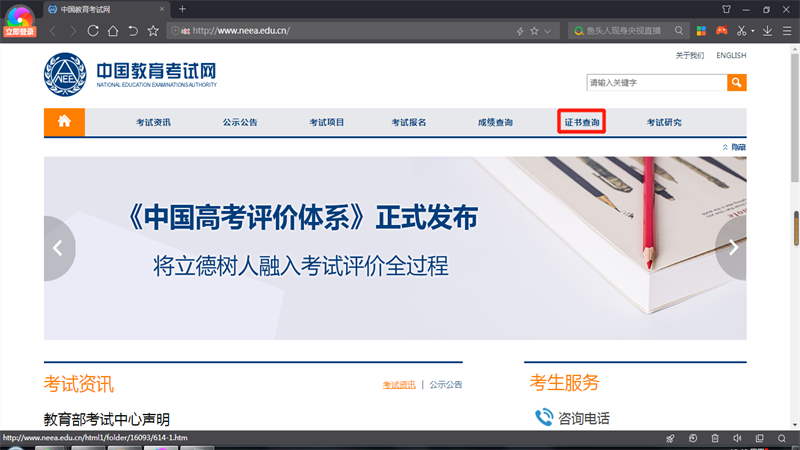The width and height of the screenshot is (800, 450).
Task: Go to browser home page icon
Action: [x=113, y=31]
